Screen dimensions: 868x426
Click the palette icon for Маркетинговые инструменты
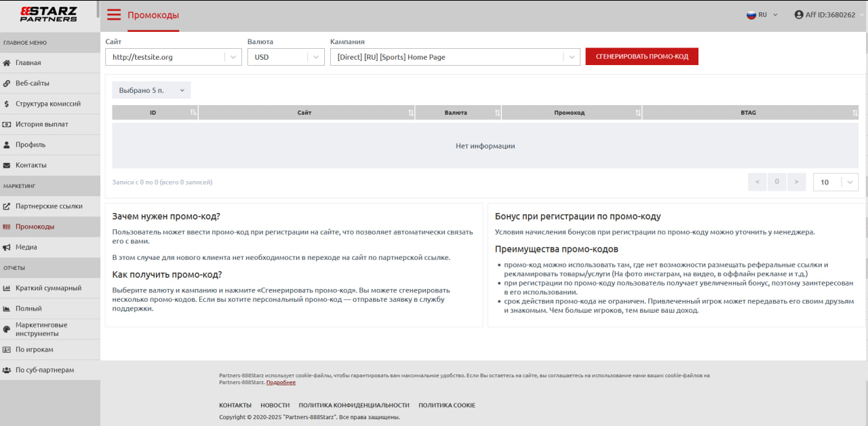(x=7, y=329)
